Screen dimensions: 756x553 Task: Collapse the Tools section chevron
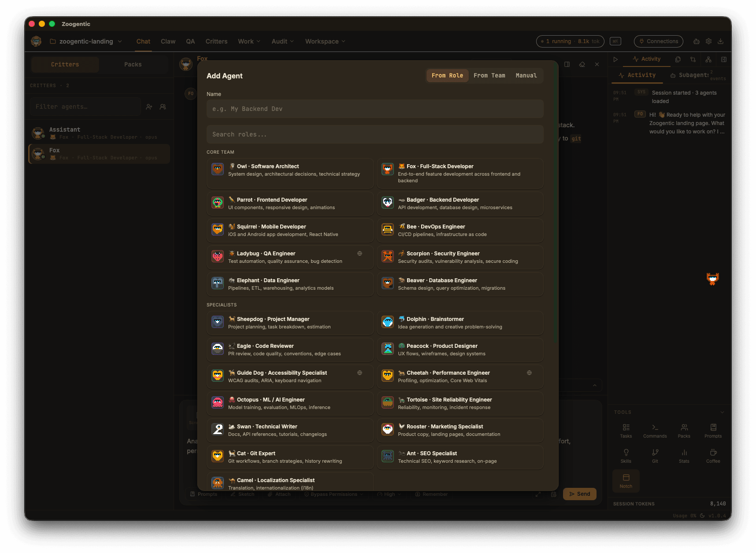[722, 413]
